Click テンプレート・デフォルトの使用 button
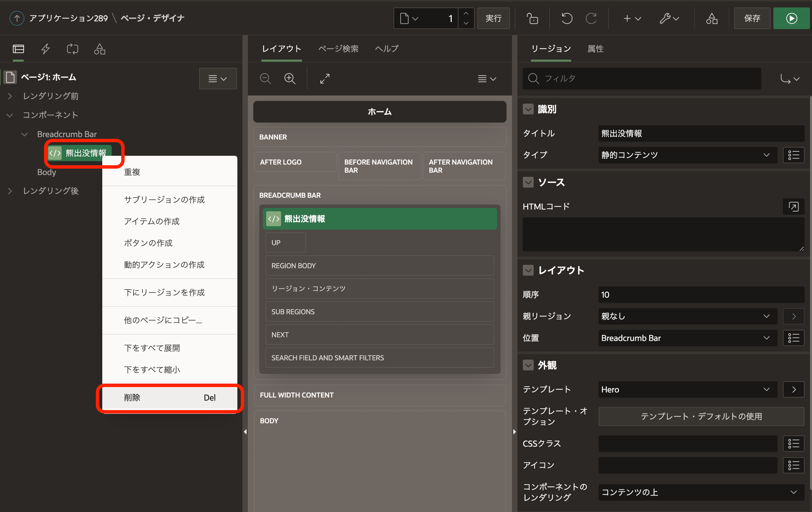The image size is (812, 512). click(701, 416)
